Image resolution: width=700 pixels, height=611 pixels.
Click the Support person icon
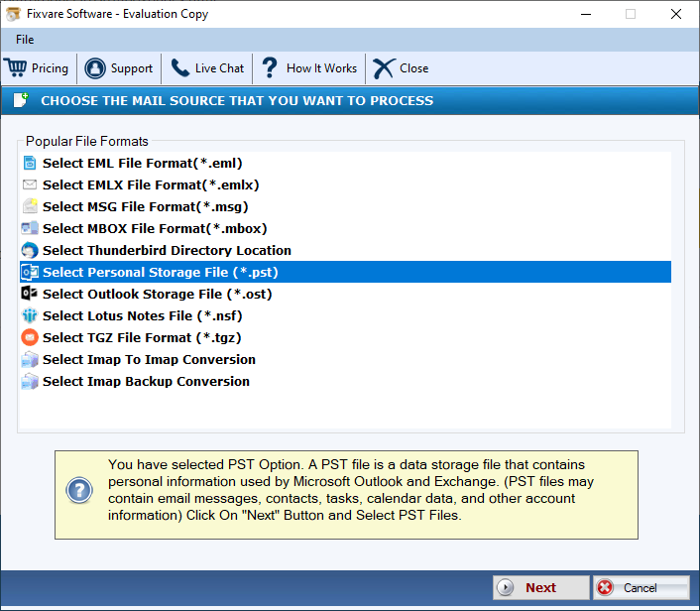[95, 68]
